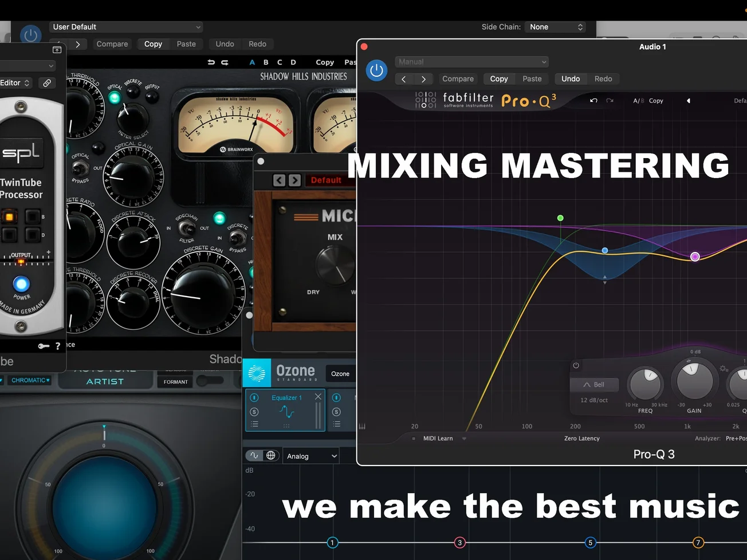Open the Manual preset dropdown in Pro-Q 3

[472, 62]
